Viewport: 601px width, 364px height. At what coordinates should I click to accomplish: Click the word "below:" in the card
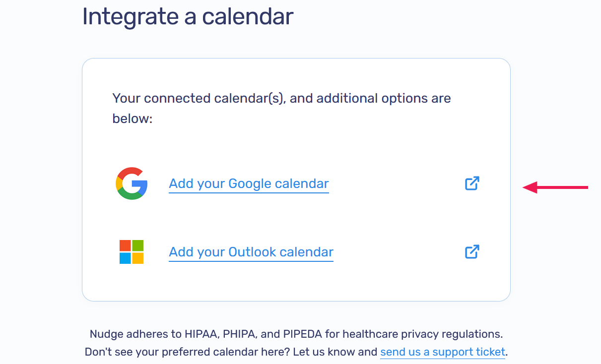pos(132,119)
